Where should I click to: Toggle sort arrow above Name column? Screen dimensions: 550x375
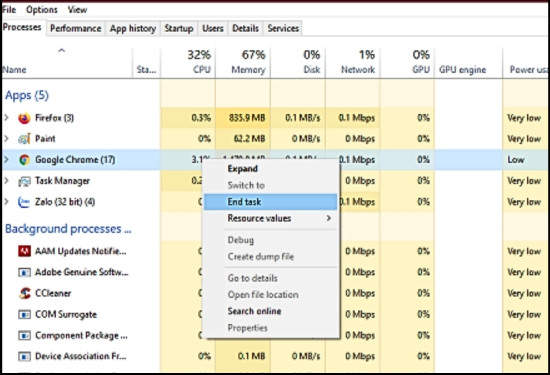[x=61, y=51]
